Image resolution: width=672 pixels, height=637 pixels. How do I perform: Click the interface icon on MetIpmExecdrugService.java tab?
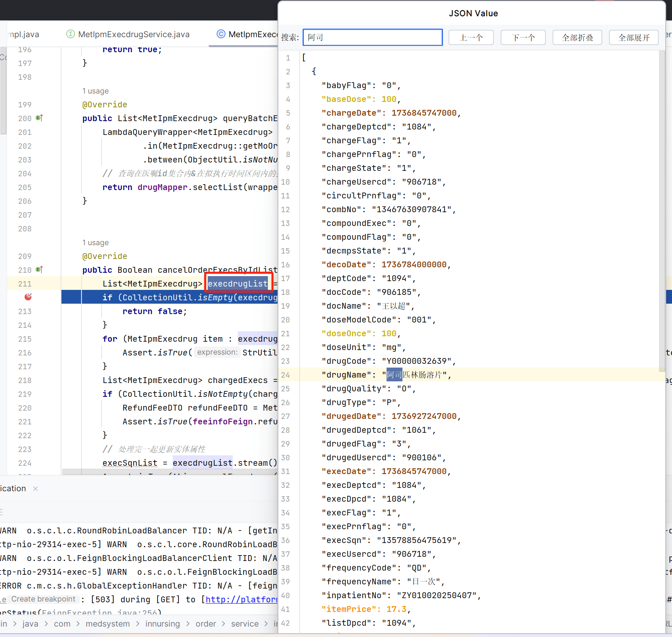71,34
